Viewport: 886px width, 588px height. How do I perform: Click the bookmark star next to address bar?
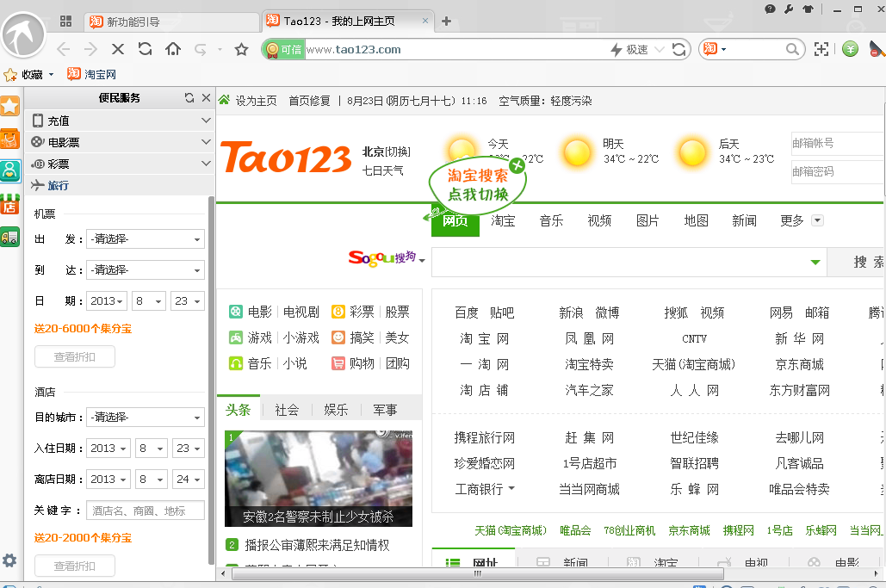click(242, 49)
